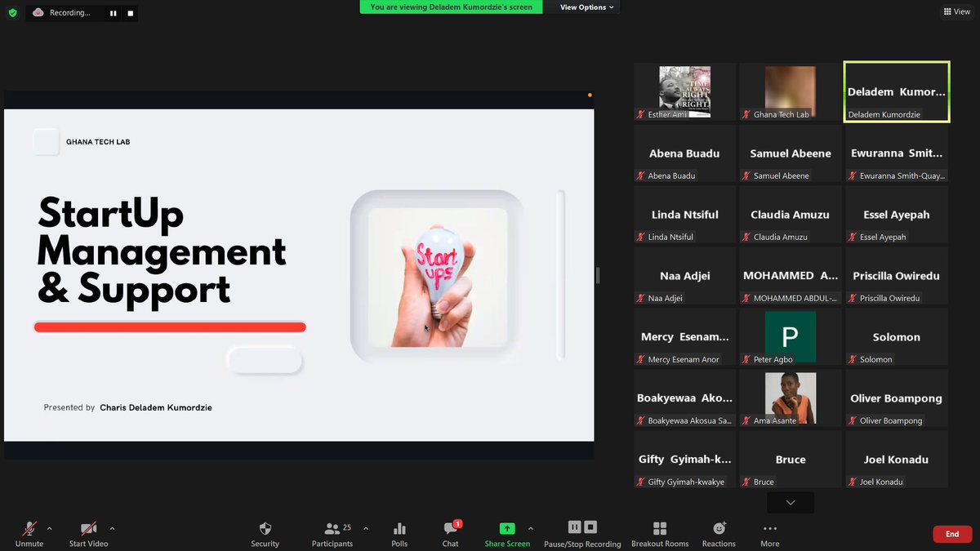The width and height of the screenshot is (980, 551).
Task: Click the red End button
Action: coord(952,534)
